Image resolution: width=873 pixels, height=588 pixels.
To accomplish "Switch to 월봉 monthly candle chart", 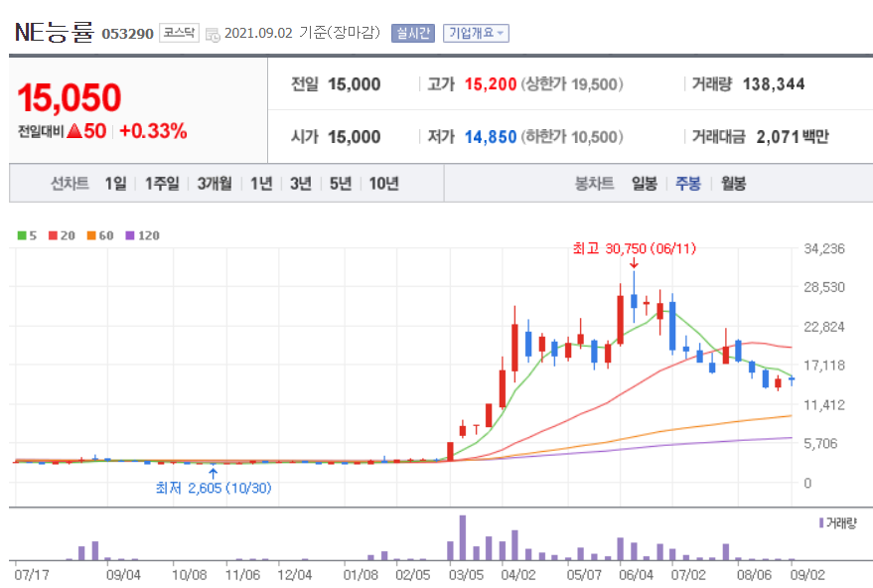I will [733, 185].
